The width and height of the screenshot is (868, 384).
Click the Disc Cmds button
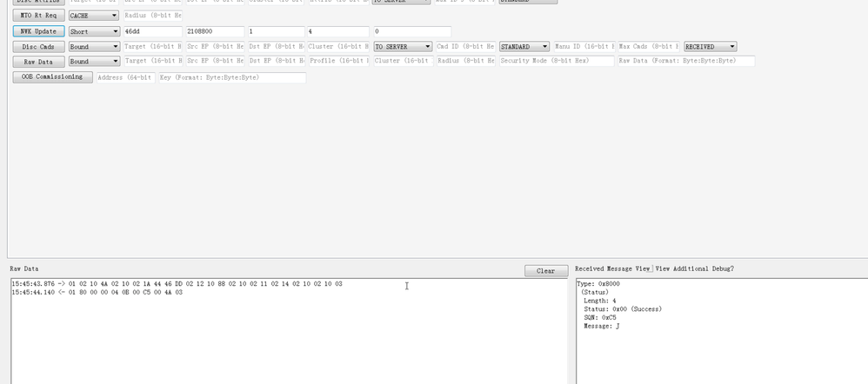[x=38, y=46]
